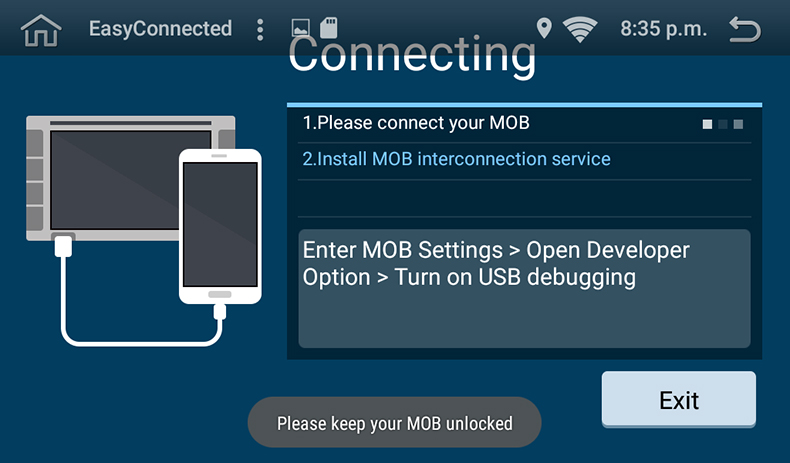Tap the Wi-Fi signal icon
This screenshot has height=463, width=790.
(580, 29)
